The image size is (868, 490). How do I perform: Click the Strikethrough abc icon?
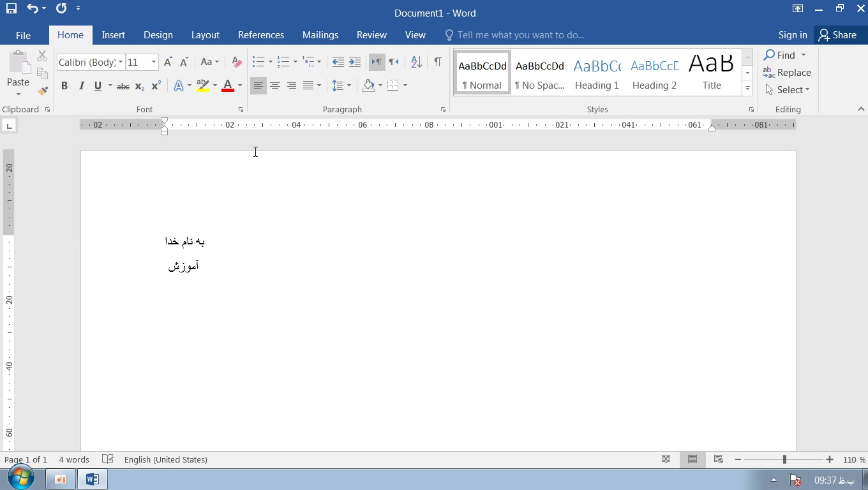(123, 85)
